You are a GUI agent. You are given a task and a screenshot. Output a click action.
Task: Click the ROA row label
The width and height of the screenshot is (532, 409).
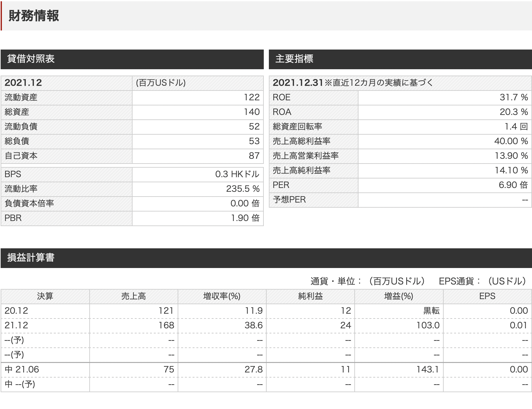(313, 112)
